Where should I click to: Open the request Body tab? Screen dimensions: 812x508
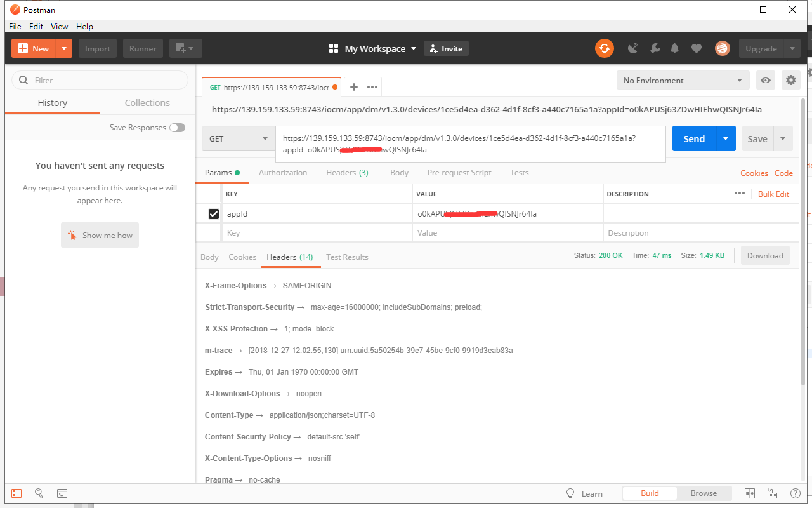pyautogui.click(x=399, y=173)
